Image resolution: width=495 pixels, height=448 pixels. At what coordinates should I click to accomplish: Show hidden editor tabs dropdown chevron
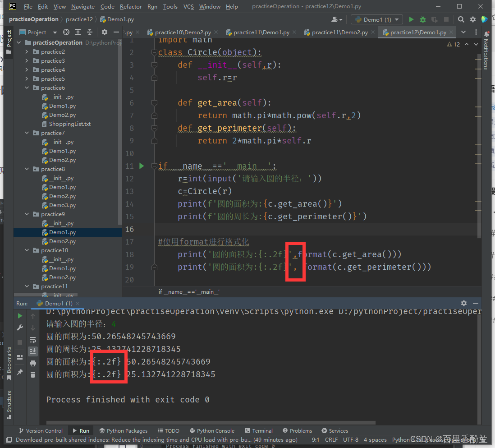(463, 32)
